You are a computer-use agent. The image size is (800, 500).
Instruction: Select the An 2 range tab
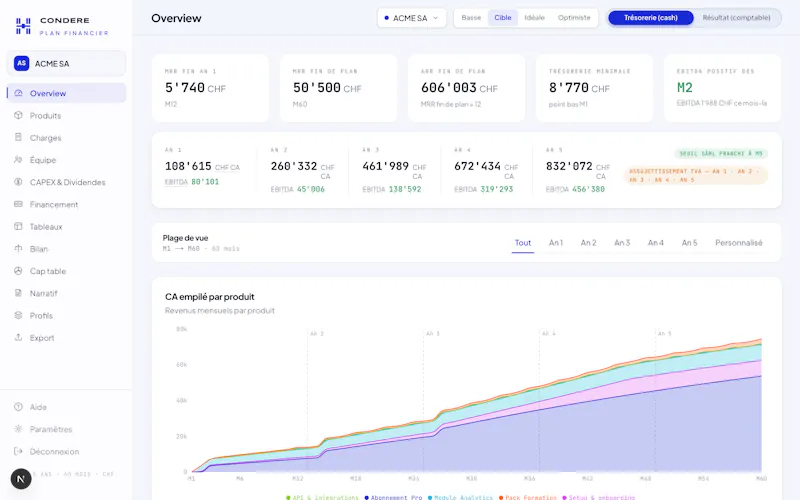(588, 243)
